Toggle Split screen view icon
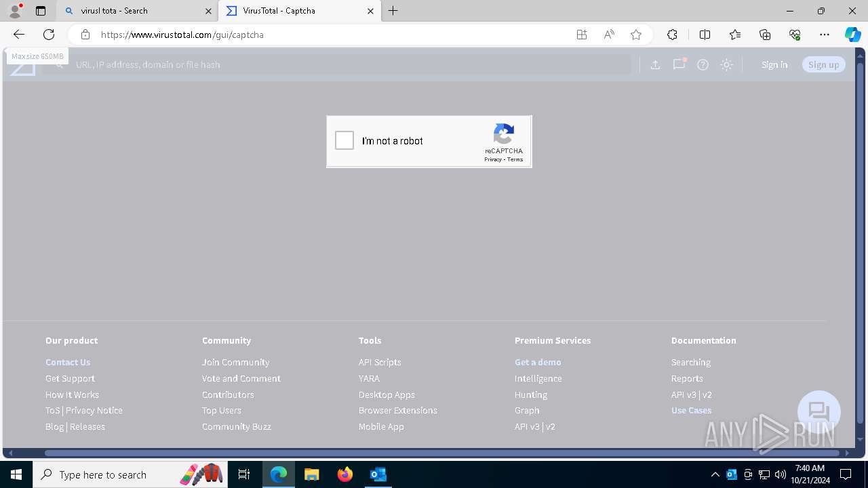The height and width of the screenshot is (488, 868). (705, 35)
